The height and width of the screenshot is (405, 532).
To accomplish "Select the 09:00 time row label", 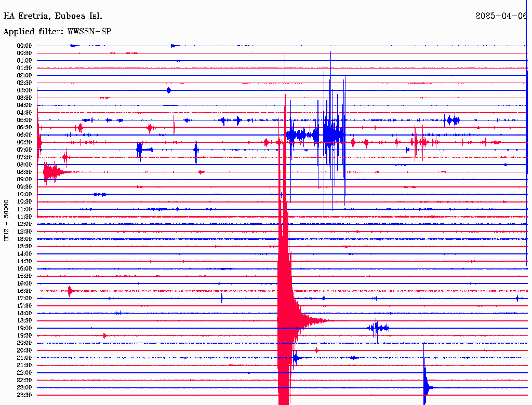I will click(24, 180).
